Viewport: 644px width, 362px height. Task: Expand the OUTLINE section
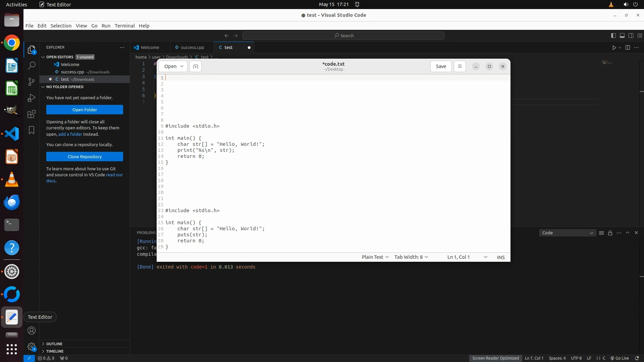pos(54,344)
